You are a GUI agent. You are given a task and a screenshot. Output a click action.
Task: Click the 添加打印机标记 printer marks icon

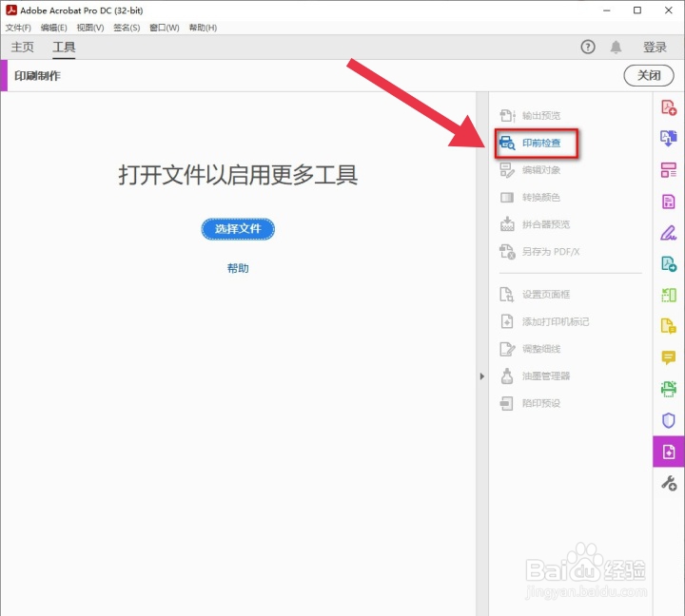pyautogui.click(x=507, y=321)
